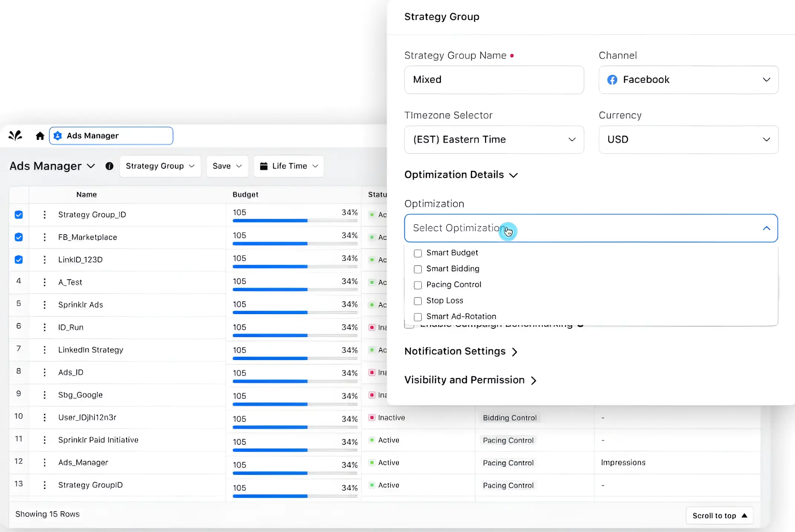
Task: Open row menu for FB_Marketplace
Action: (44, 237)
